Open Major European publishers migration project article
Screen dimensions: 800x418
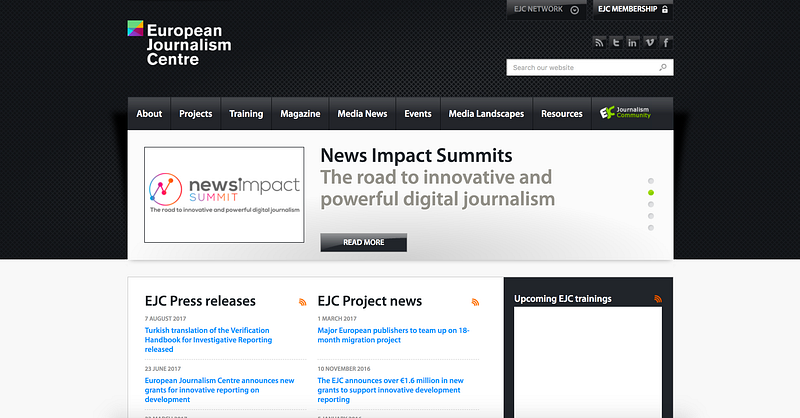393,335
